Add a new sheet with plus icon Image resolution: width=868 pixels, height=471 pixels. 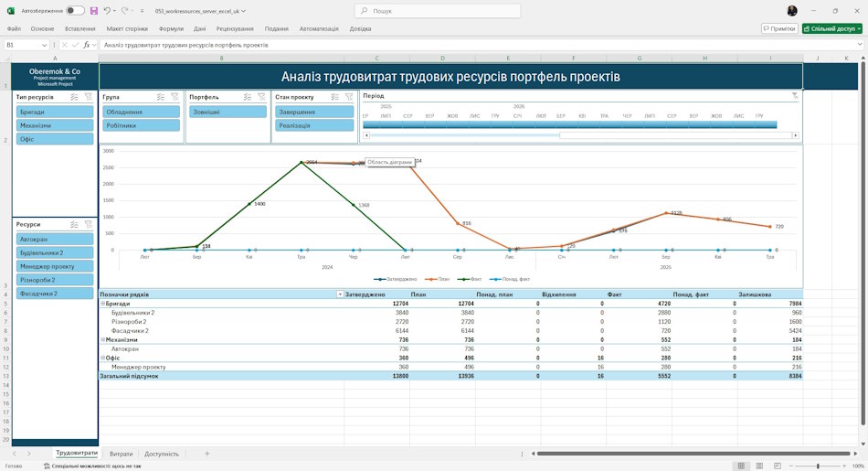pyautogui.click(x=207, y=454)
